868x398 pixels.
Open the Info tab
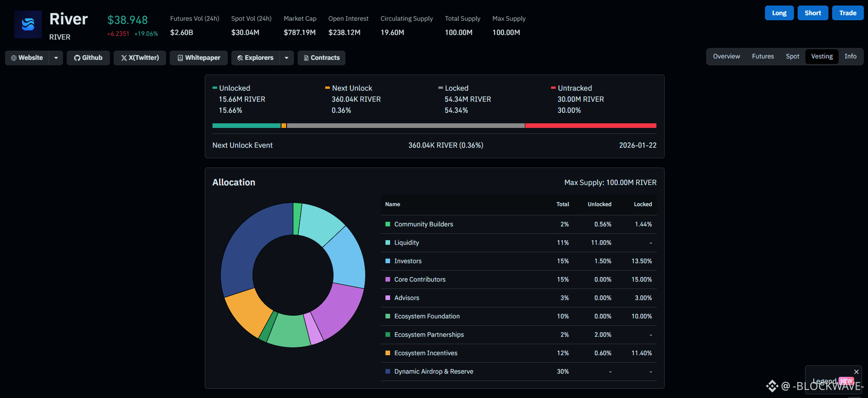851,57
